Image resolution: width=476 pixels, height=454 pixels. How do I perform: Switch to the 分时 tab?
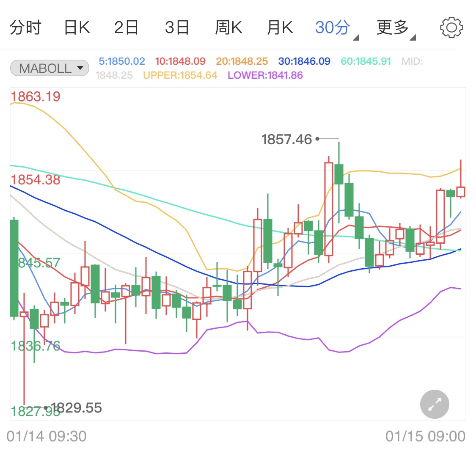click(25, 28)
